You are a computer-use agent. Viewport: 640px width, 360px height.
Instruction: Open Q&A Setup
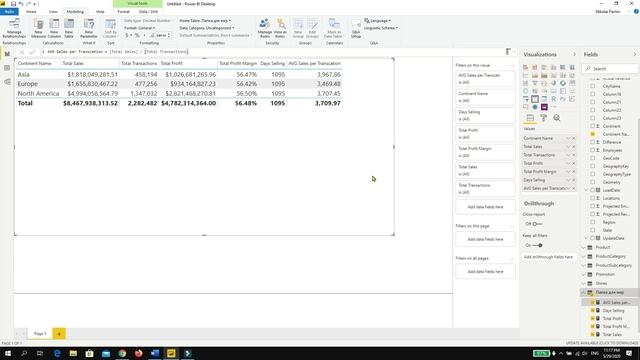pos(356,28)
